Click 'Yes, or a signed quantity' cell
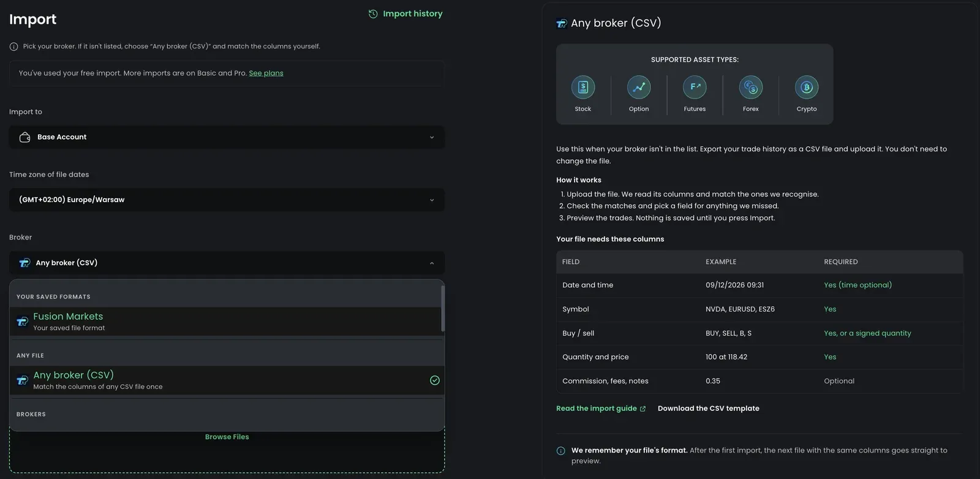 [x=867, y=333]
